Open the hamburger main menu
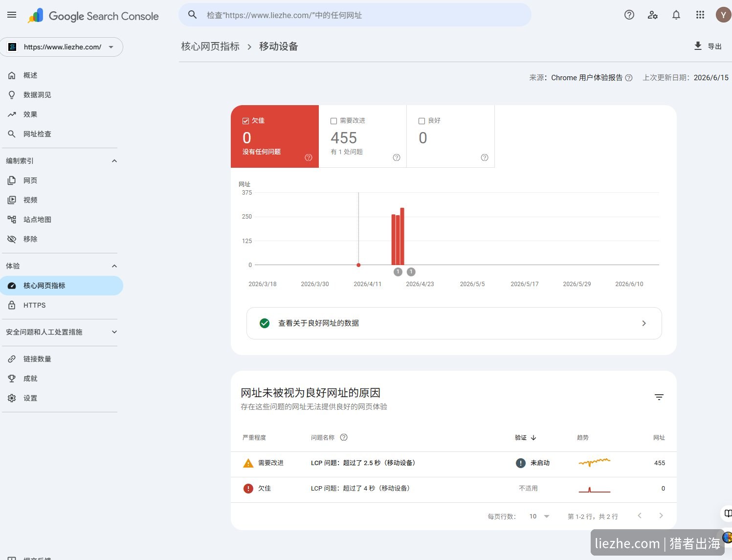 12,15
